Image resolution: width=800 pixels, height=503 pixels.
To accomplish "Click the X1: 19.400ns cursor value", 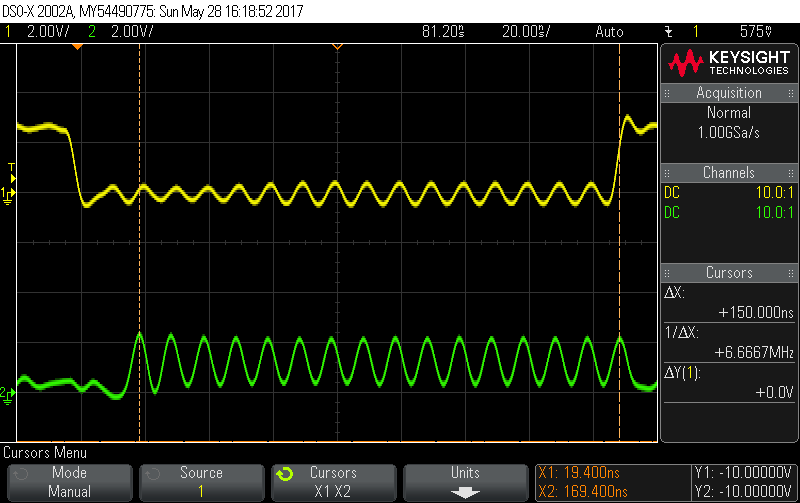I will pos(579,473).
